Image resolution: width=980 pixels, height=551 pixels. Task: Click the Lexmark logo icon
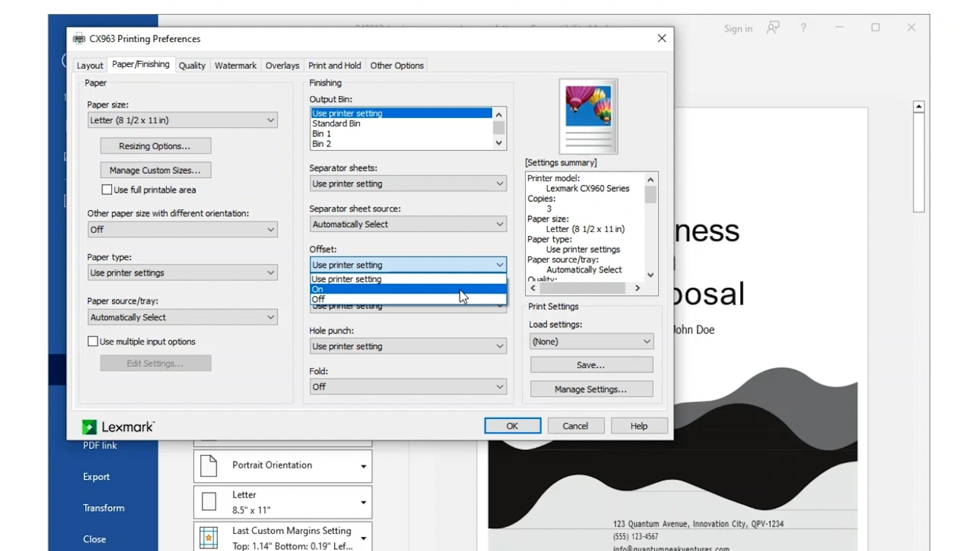(89, 427)
